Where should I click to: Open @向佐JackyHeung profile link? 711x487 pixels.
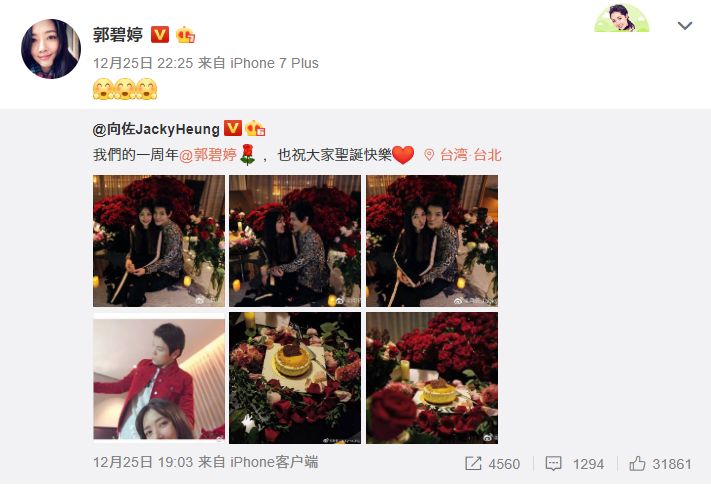[156, 129]
